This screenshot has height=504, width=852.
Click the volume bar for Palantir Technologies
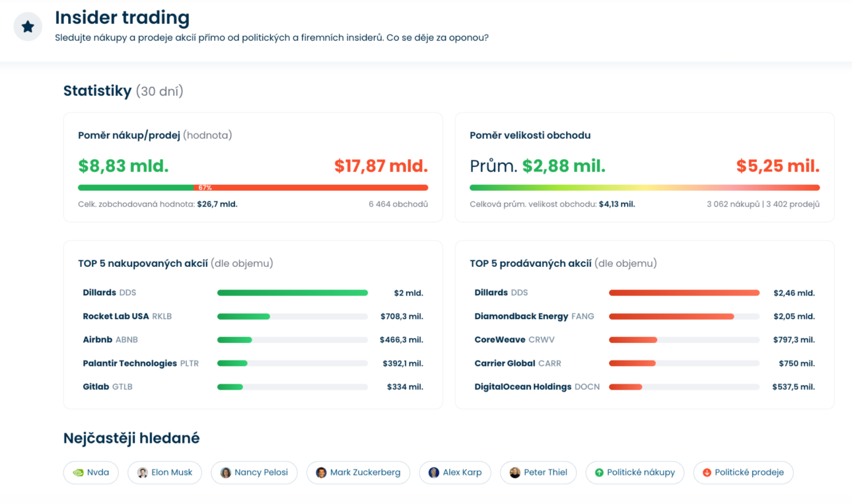[x=293, y=363]
